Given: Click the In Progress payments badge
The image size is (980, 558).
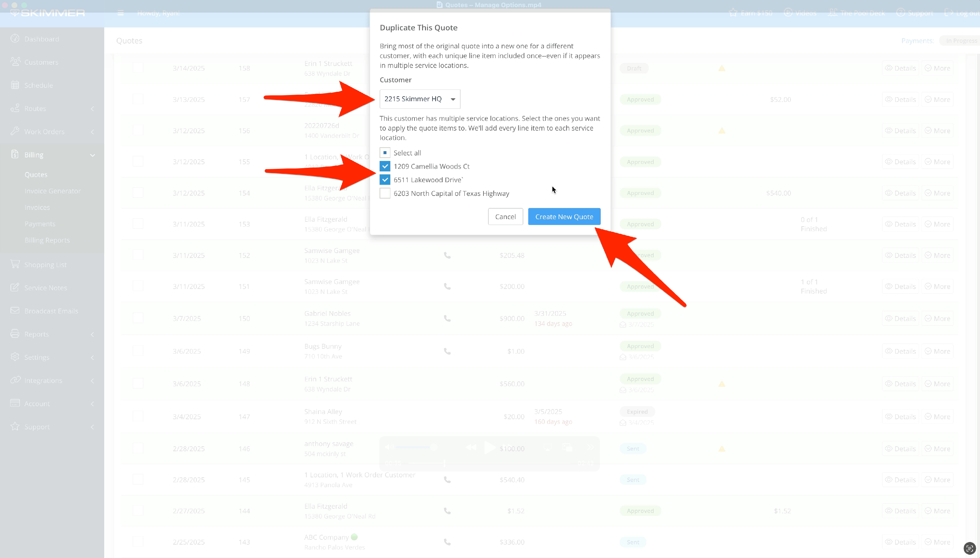Looking at the screenshot, I should point(960,40).
